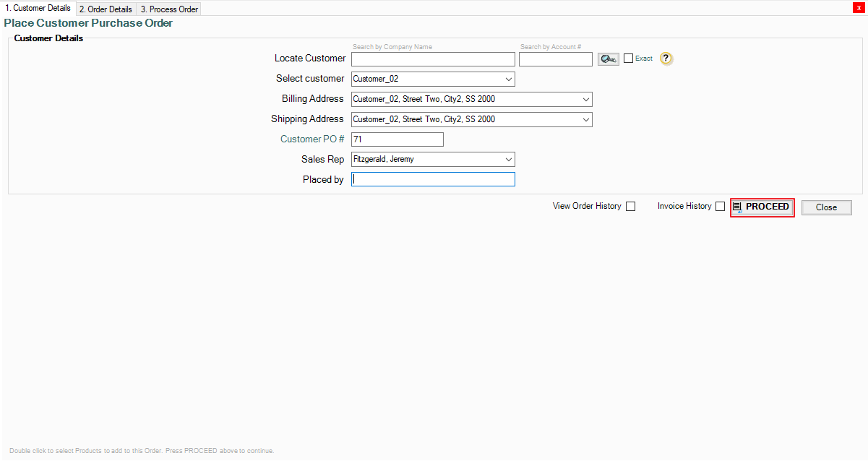Open the Shipping Address dropdown

pyautogui.click(x=585, y=119)
